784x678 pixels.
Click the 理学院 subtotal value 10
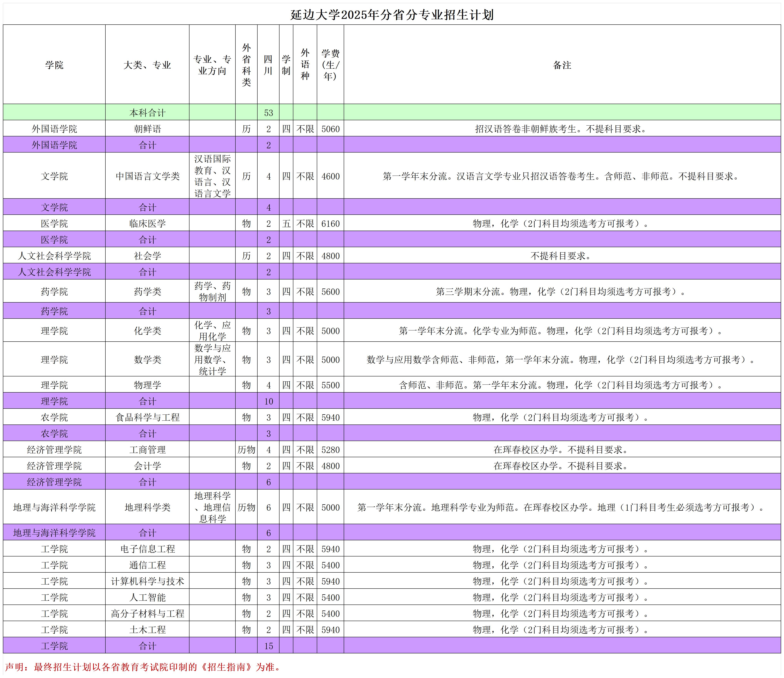pyautogui.click(x=268, y=401)
